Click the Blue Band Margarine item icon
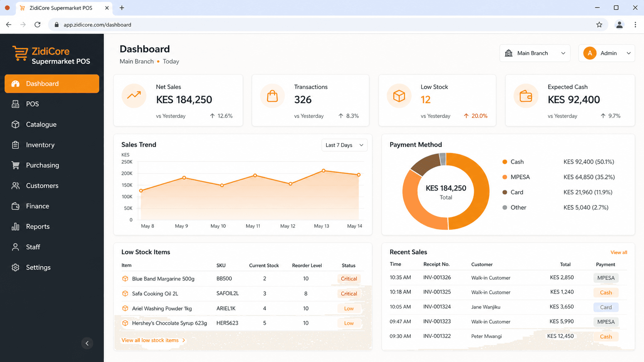 click(125, 279)
